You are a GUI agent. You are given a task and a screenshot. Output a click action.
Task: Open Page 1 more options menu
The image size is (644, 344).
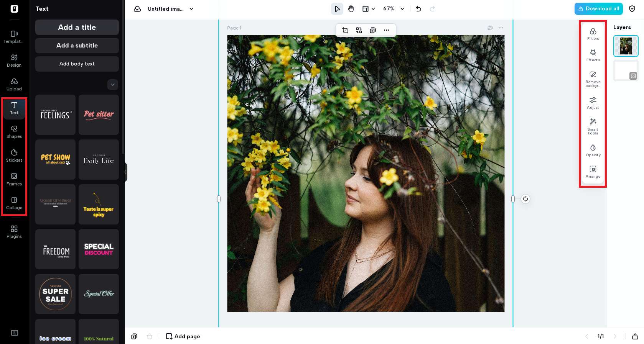[501, 28]
